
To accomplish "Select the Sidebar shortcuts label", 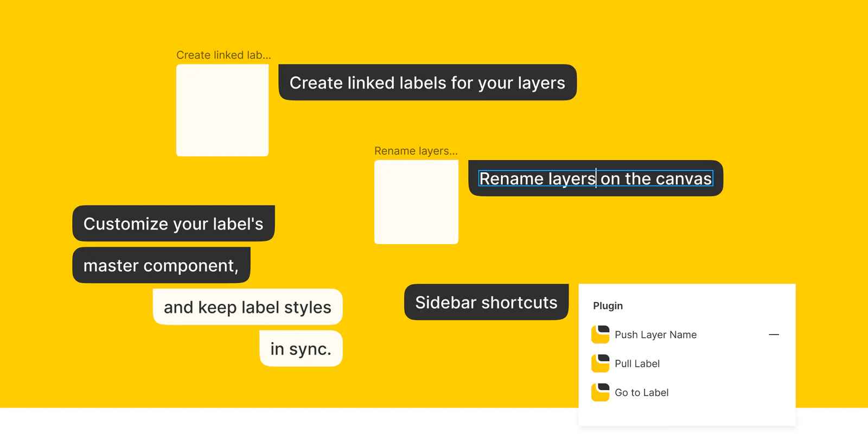I will pos(487,302).
